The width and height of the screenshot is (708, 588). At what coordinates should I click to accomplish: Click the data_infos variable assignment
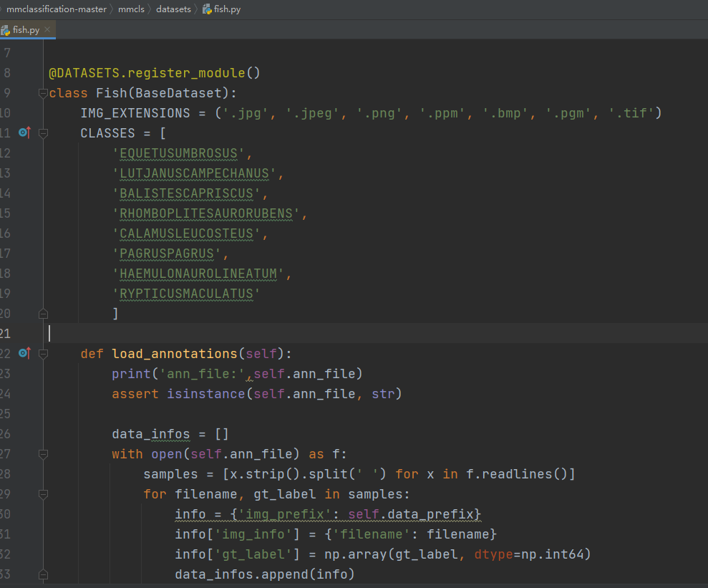(151, 434)
